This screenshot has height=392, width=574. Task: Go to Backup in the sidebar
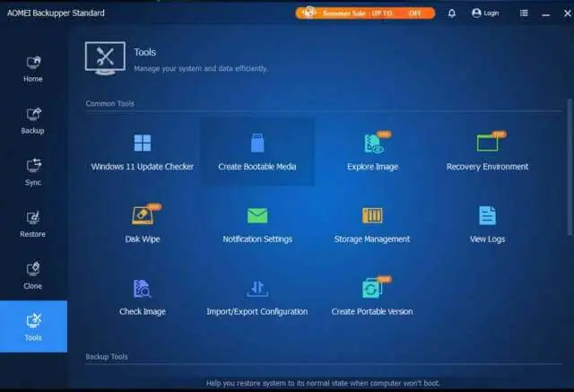[x=33, y=120]
